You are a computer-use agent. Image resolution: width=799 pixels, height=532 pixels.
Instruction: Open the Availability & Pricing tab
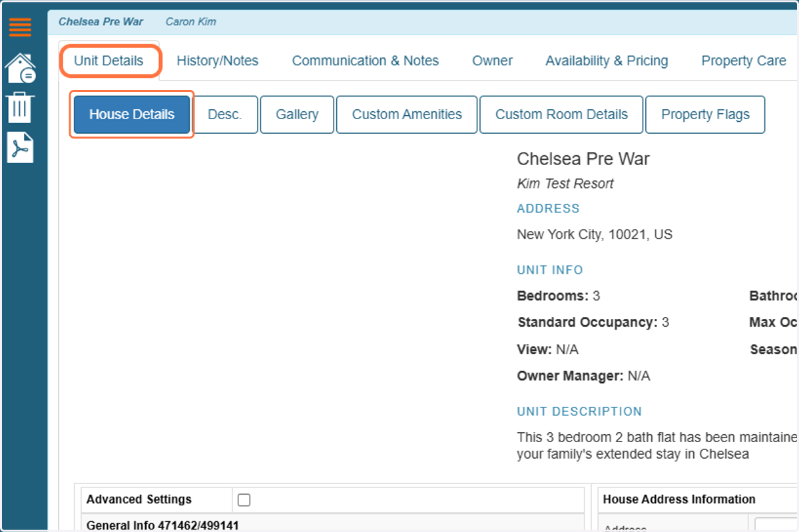(x=607, y=61)
